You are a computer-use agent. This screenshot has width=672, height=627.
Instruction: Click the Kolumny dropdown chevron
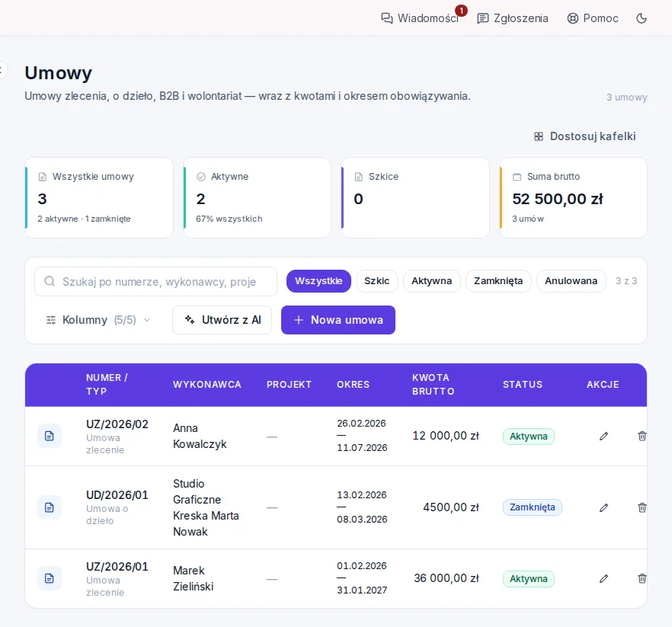147,320
